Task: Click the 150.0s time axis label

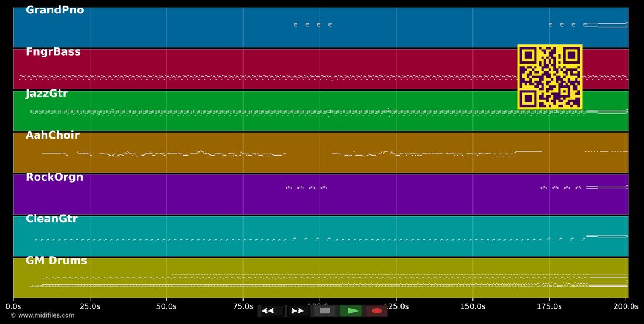Action: tap(472, 306)
